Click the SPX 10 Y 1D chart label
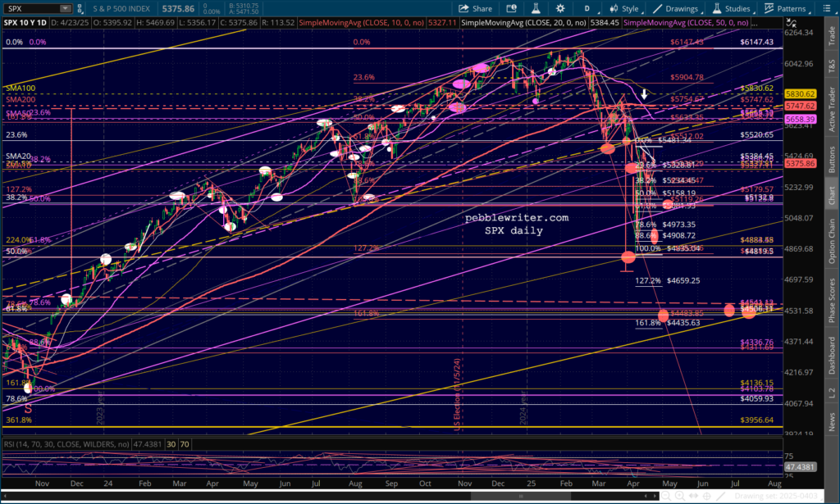840x504 pixels. pyautogui.click(x=25, y=22)
